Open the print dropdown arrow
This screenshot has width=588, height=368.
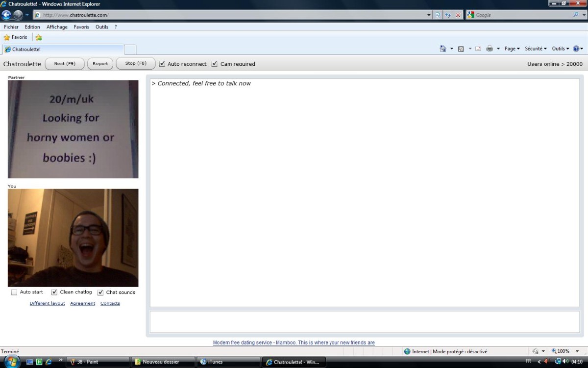tap(498, 49)
